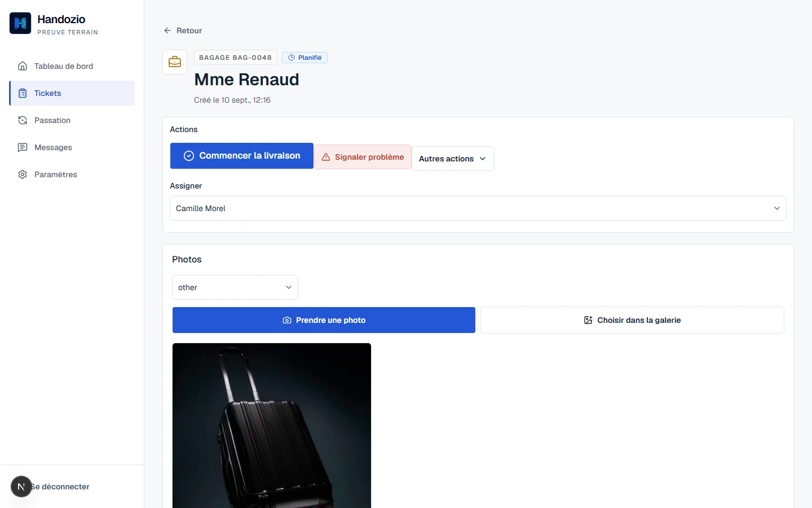
Task: Click the Retour back link
Action: tap(183, 30)
